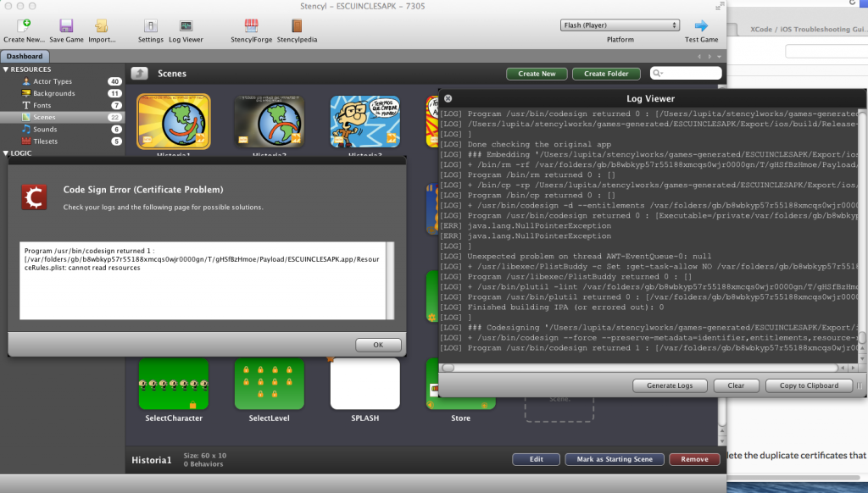Viewport: 868px width, 493px height.
Task: Click the browser window search field
Action: pyautogui.click(x=826, y=52)
